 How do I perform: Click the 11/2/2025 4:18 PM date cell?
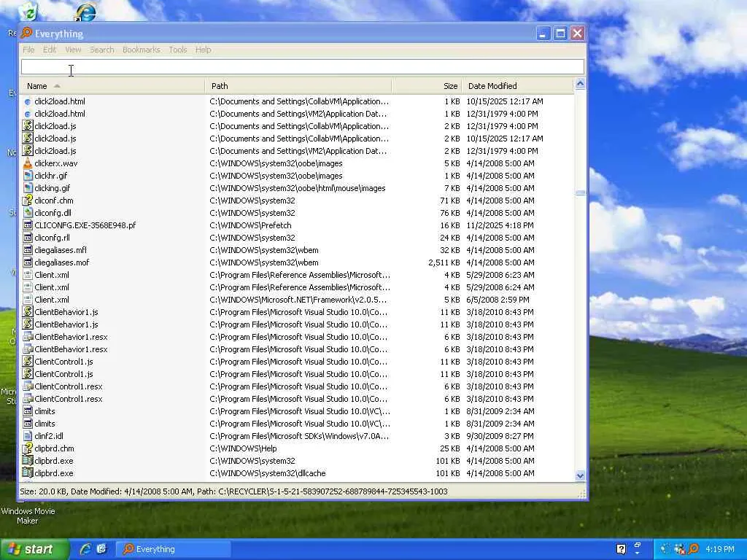[500, 225]
